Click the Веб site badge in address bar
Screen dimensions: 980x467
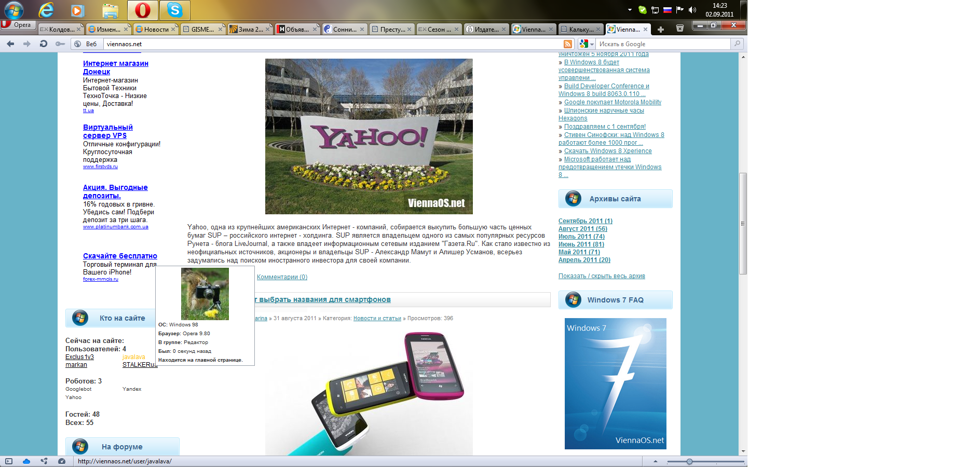[x=87, y=44]
